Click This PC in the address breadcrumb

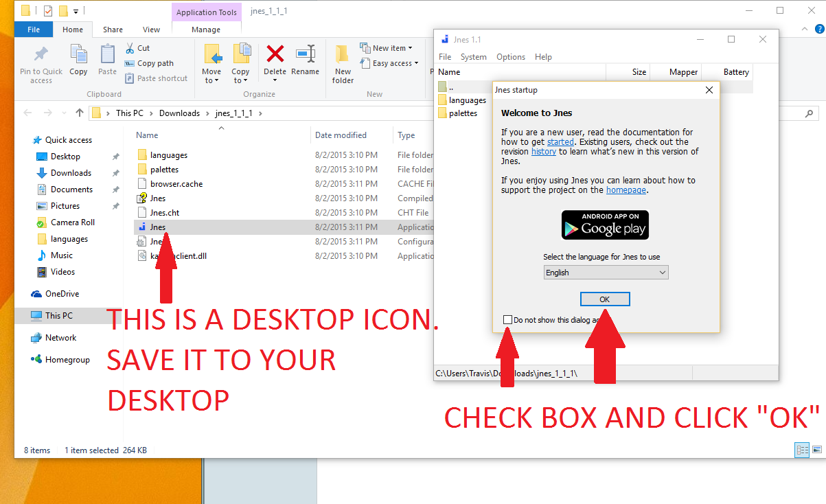click(130, 113)
